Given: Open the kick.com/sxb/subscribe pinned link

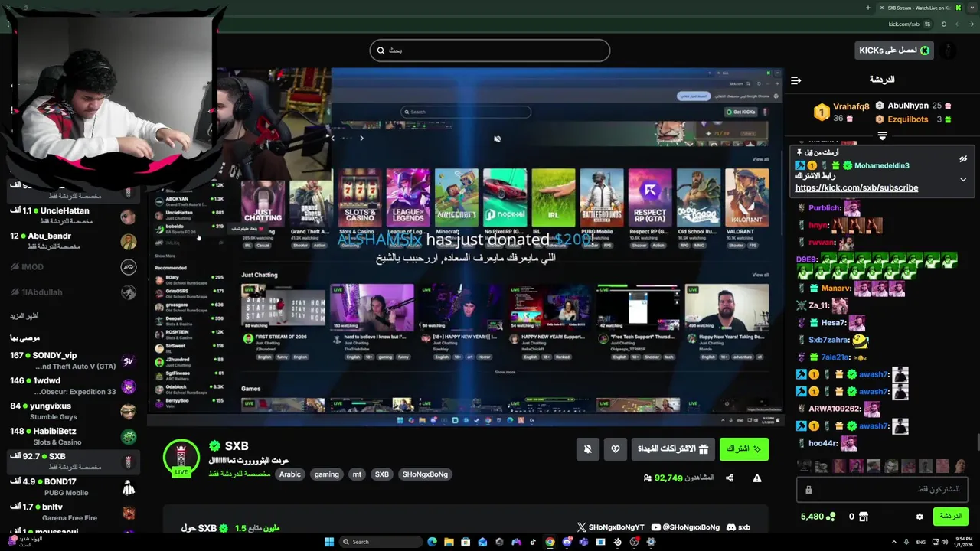Looking at the screenshot, I should [x=857, y=187].
